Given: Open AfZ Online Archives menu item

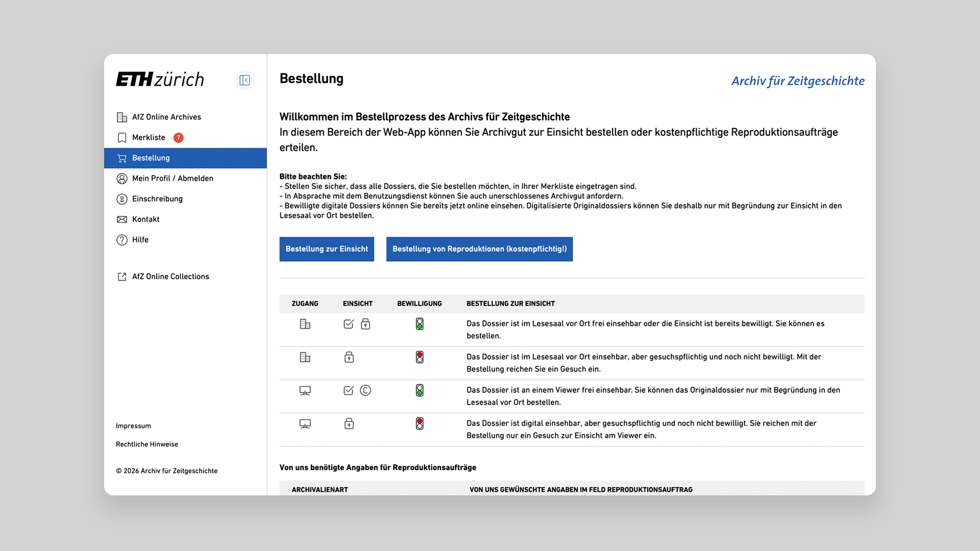Looking at the screenshot, I should [x=166, y=117].
